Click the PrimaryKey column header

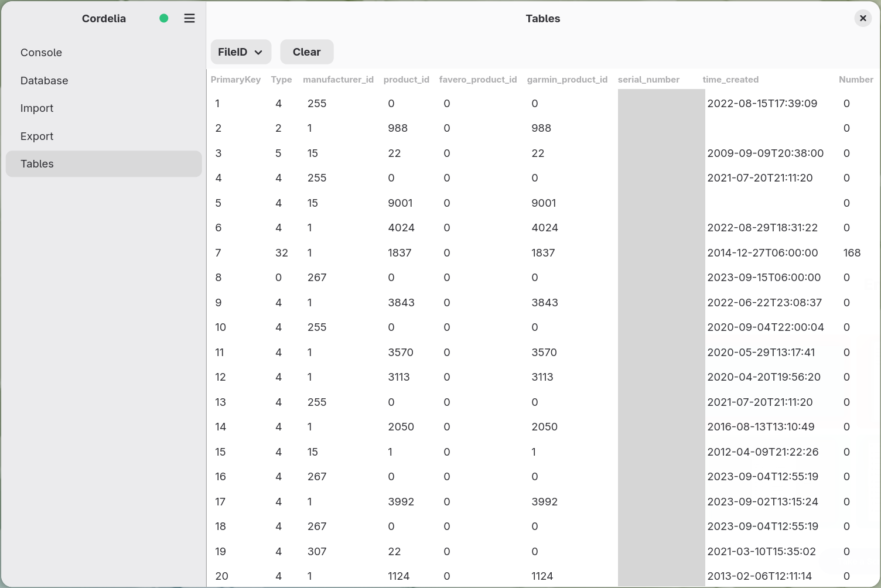(x=235, y=80)
